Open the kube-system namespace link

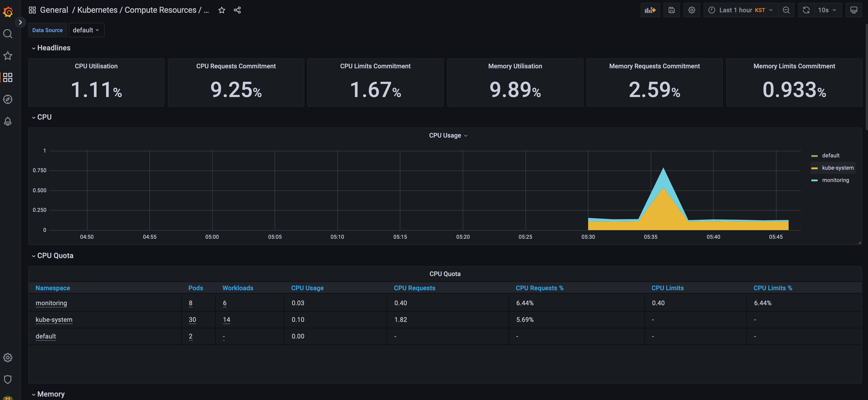click(54, 319)
